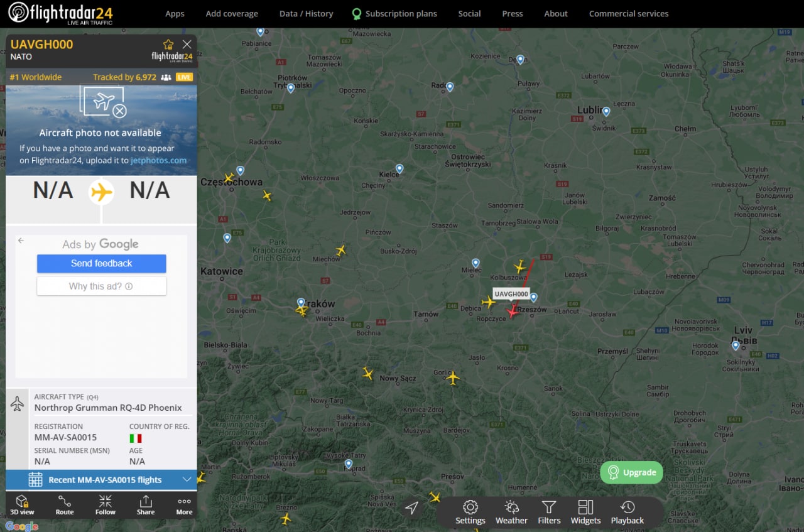804x532 pixels.
Task: Click the yellow plane near Gorlice
Action: 453,377
